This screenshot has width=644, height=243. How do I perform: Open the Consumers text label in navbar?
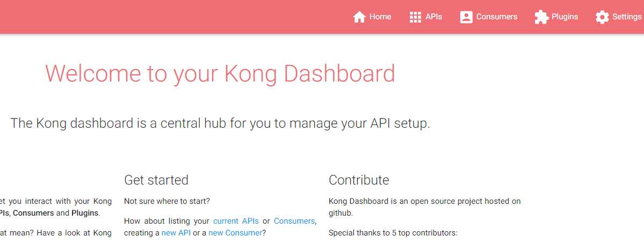[x=497, y=17]
